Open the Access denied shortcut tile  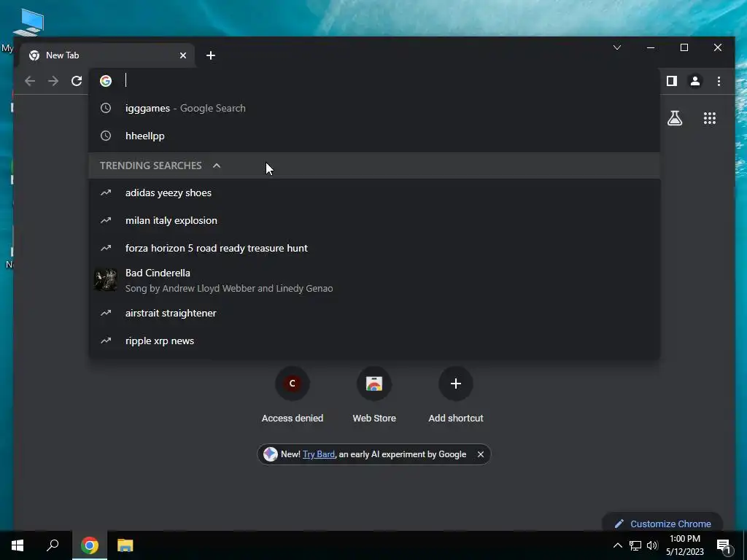tap(293, 394)
